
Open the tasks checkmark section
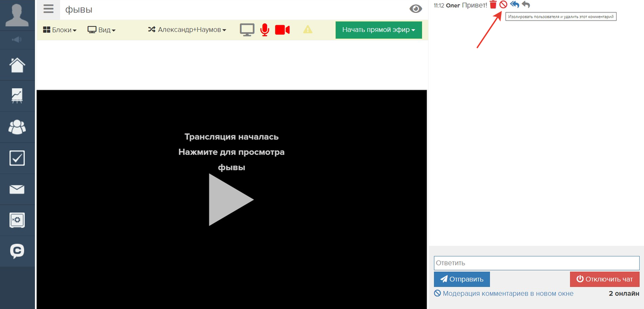pyautogui.click(x=17, y=158)
